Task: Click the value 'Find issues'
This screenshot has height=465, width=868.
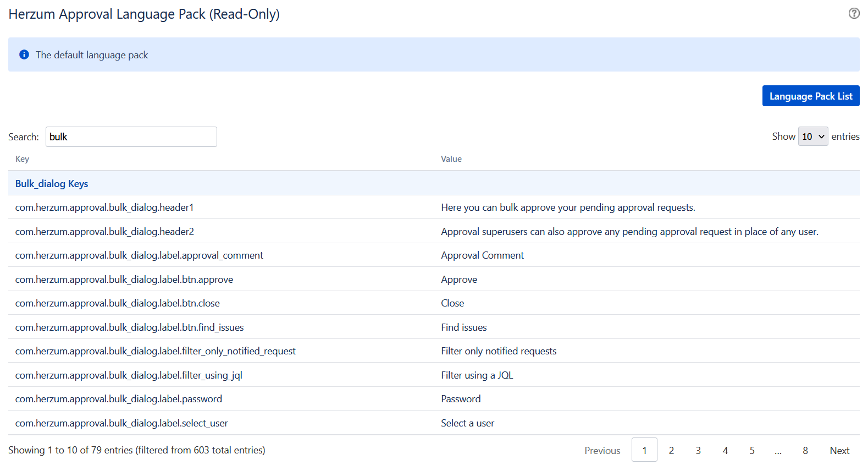Action: [x=464, y=327]
